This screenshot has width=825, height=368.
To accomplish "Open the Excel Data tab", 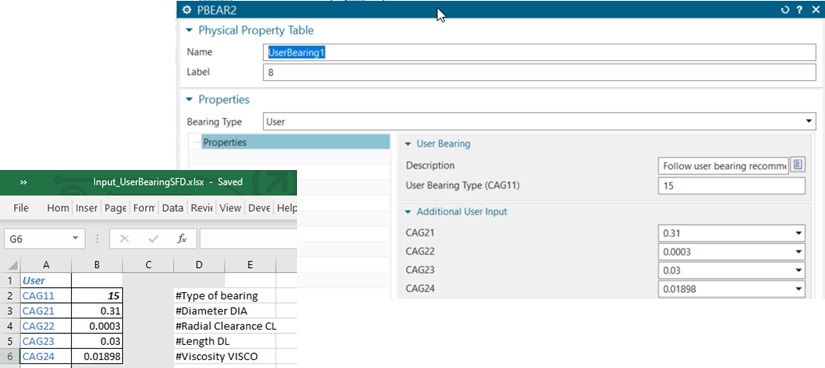I will point(173,208).
